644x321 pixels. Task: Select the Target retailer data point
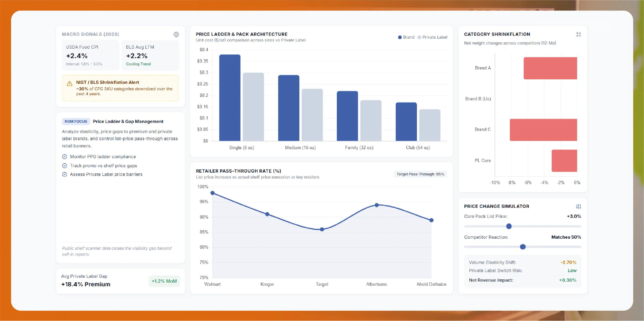[322, 229]
